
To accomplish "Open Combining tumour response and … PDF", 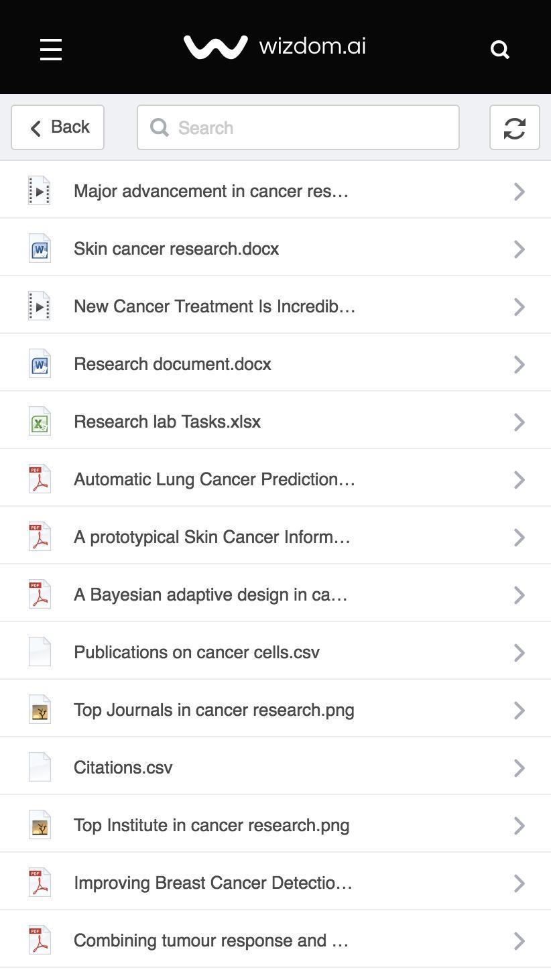I will (x=211, y=940).
